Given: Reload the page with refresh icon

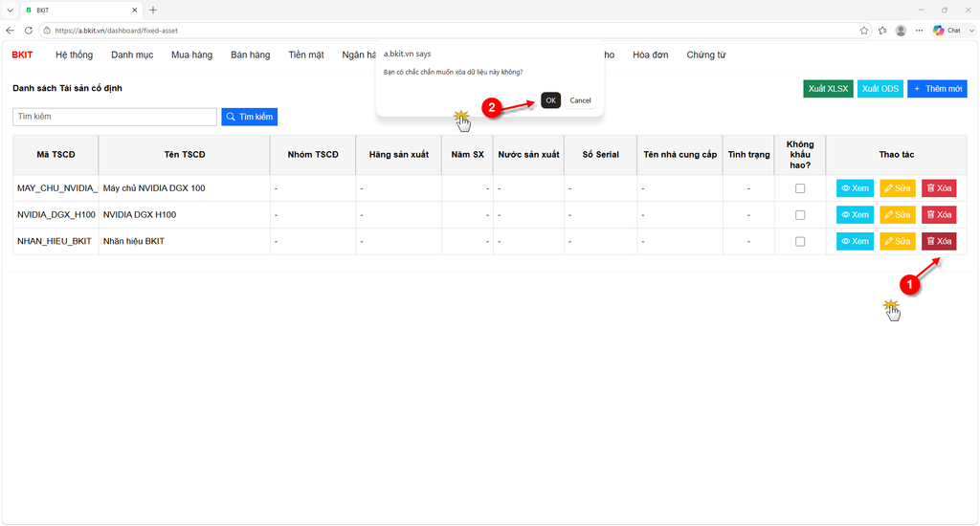Looking at the screenshot, I should coord(28,30).
